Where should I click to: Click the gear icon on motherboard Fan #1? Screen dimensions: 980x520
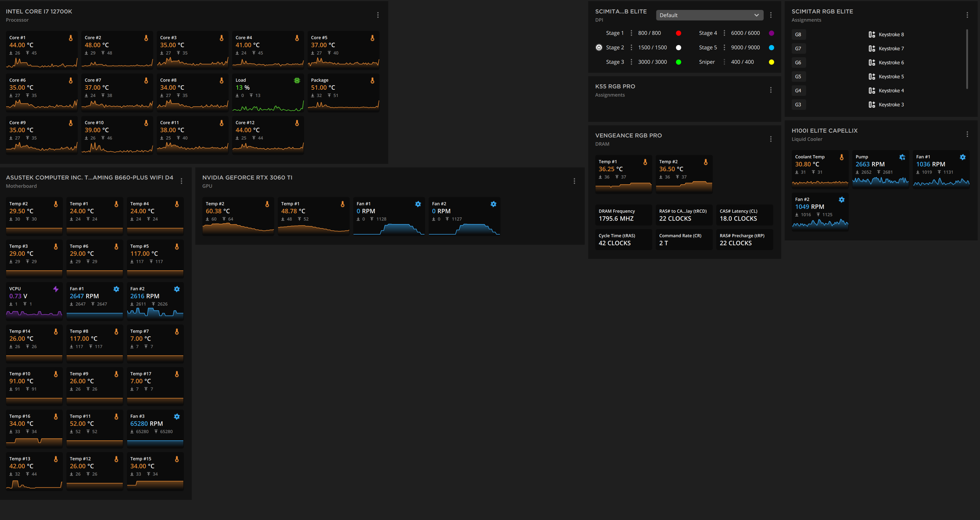click(116, 289)
